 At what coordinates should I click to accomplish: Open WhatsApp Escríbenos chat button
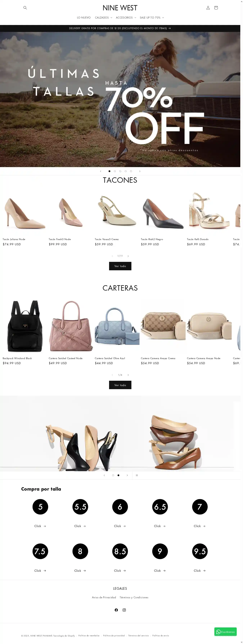[225, 632]
